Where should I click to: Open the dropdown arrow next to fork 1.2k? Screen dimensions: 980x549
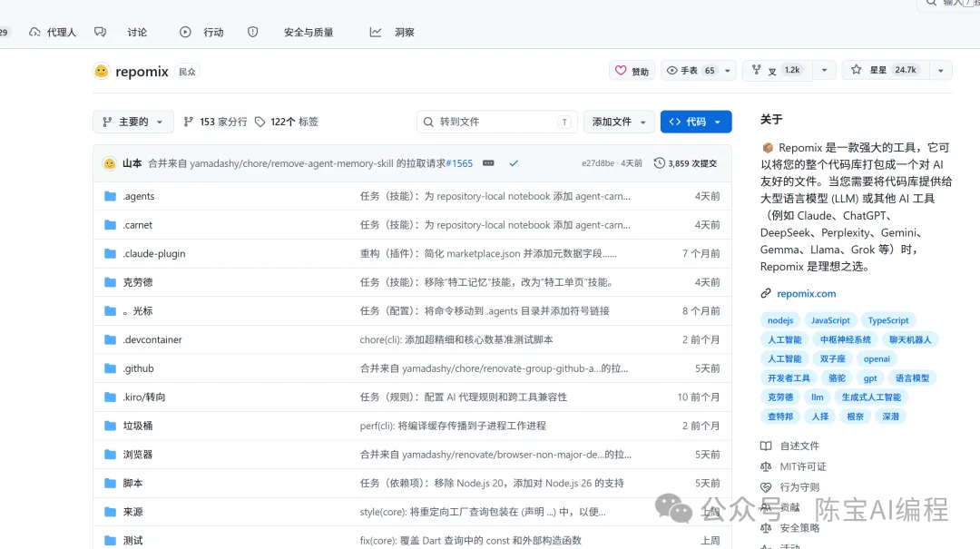click(824, 70)
